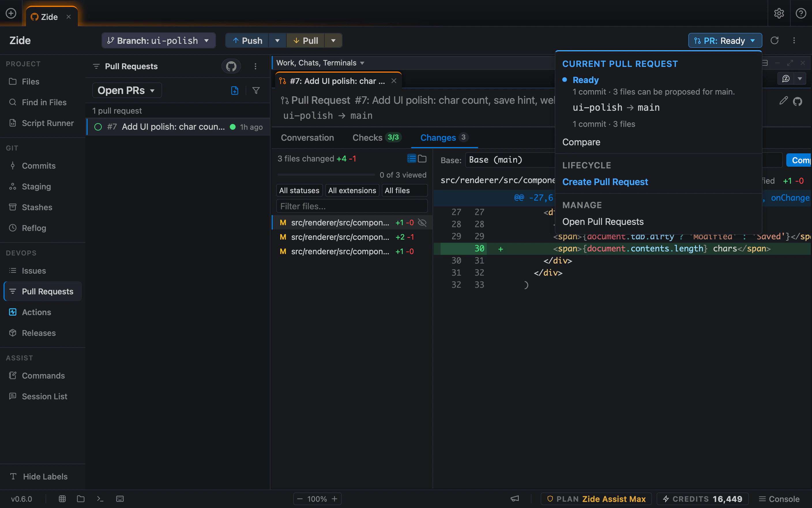Create new pull request file-plus icon
812x508 pixels.
234,90
